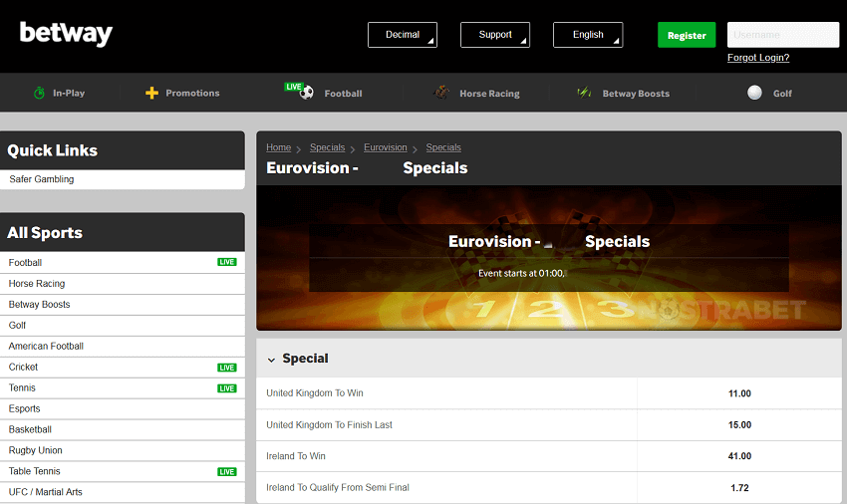
Task: Click the All Sports panel header
Action: [x=123, y=232]
